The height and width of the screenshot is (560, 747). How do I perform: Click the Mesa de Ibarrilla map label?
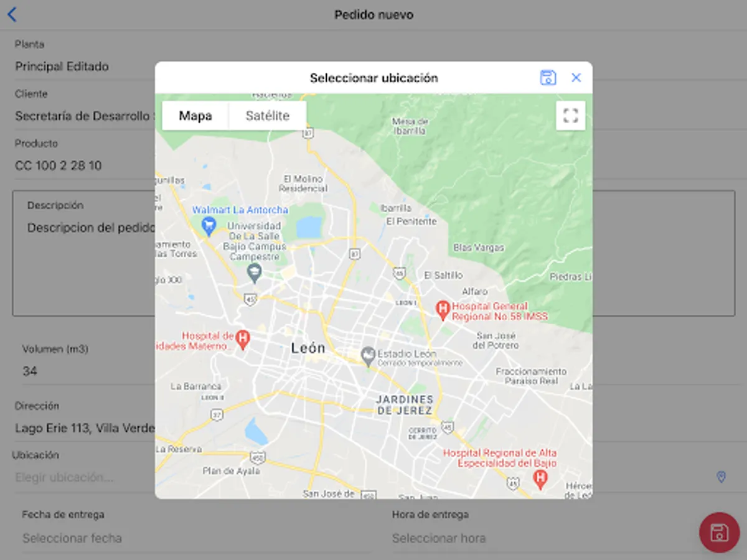409,126
